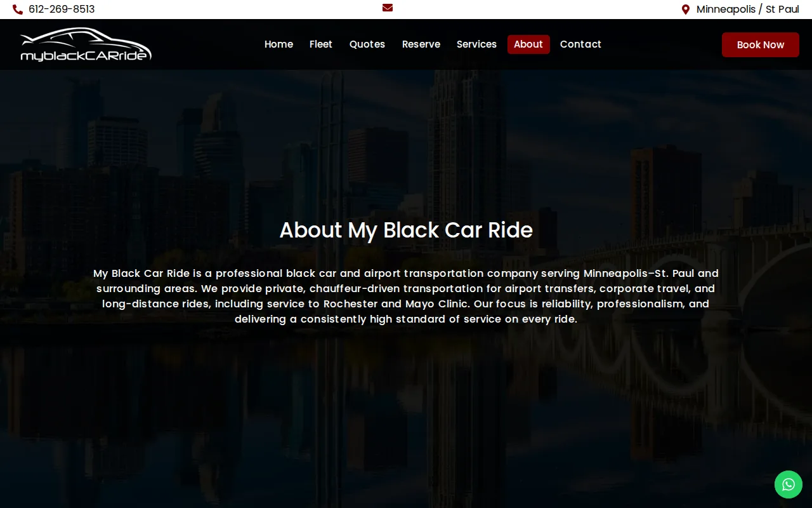The width and height of the screenshot is (812, 508).
Task: Click the highlighted About tab
Action: coord(528,44)
